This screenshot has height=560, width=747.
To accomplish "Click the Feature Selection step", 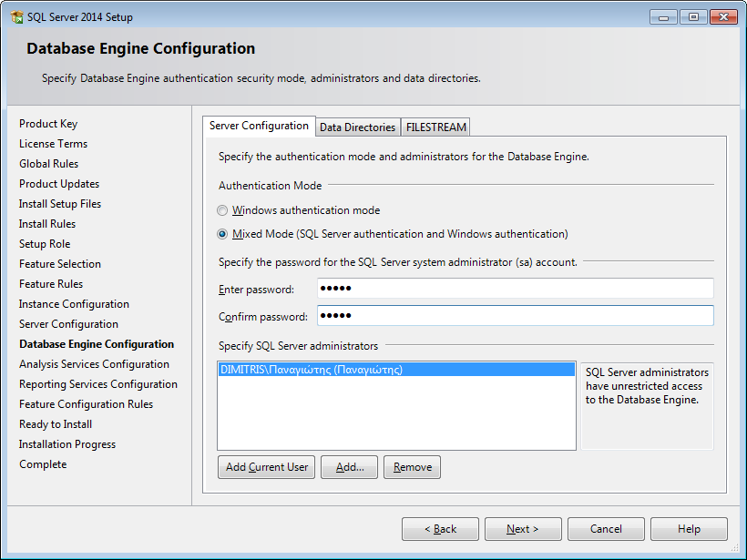I will pos(60,264).
